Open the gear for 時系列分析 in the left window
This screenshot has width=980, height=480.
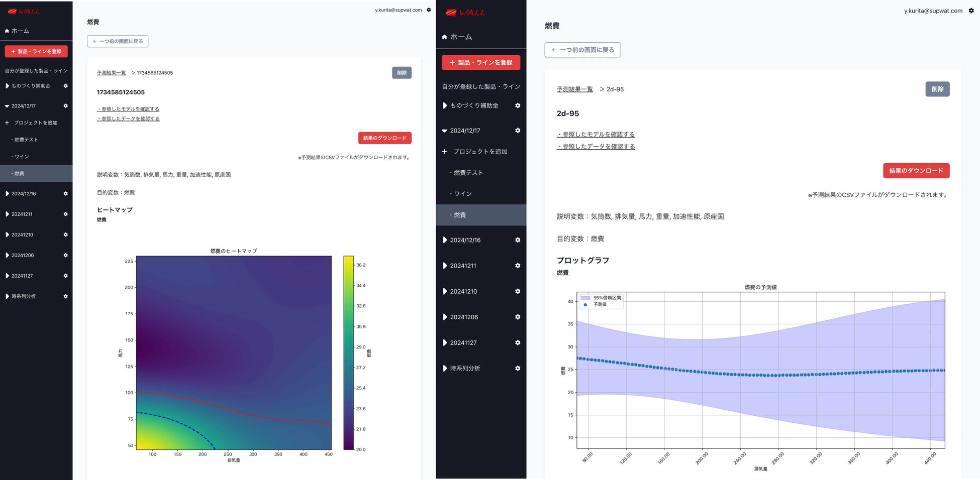[x=65, y=296]
